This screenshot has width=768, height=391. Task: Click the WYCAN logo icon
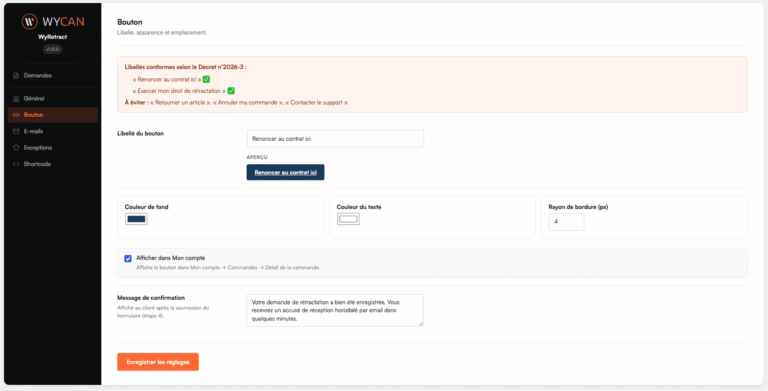pyautogui.click(x=29, y=21)
